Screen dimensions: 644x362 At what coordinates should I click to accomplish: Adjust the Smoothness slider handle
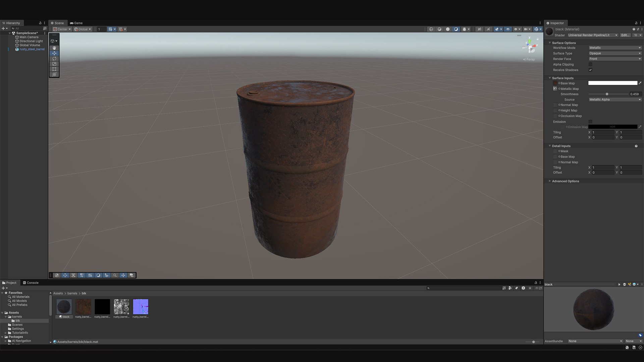point(607,94)
